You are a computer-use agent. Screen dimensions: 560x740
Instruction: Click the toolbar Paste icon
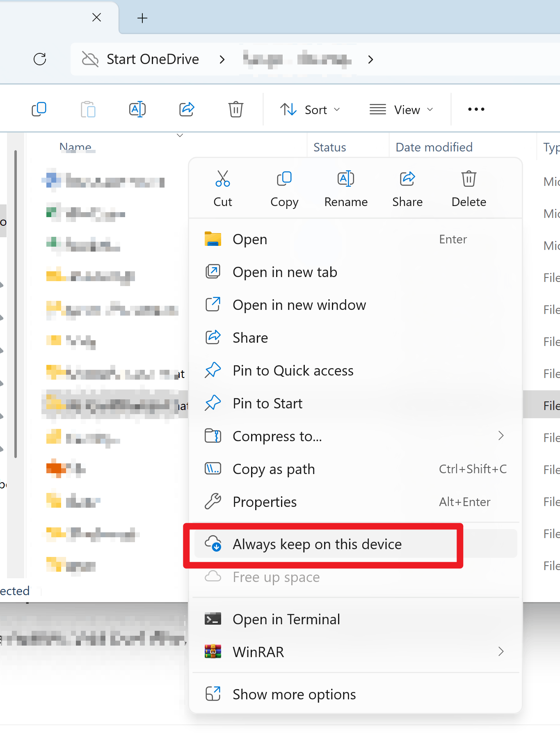pyautogui.click(x=88, y=109)
